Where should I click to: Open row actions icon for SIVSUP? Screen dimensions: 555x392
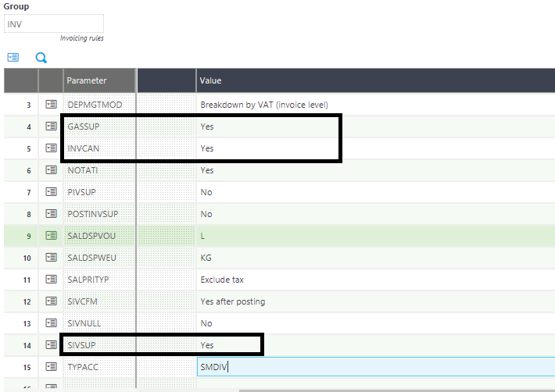(52, 345)
